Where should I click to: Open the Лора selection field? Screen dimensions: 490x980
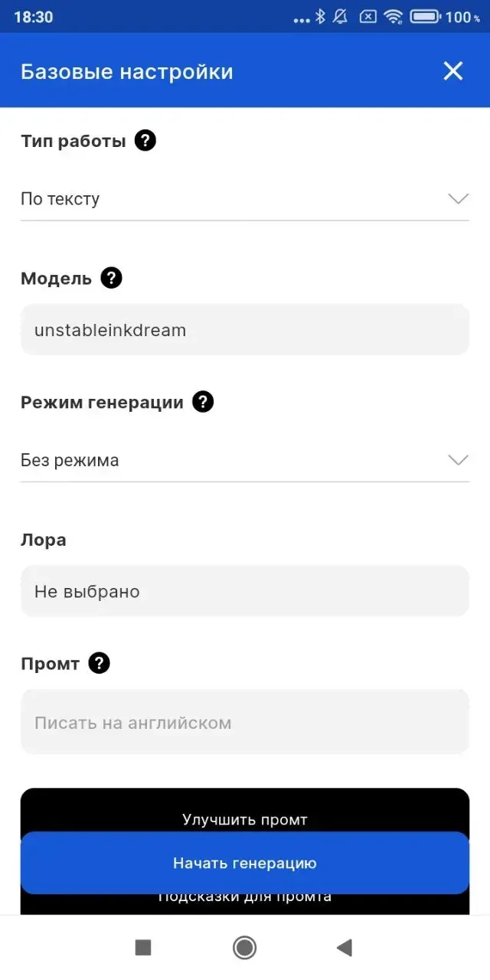245,591
